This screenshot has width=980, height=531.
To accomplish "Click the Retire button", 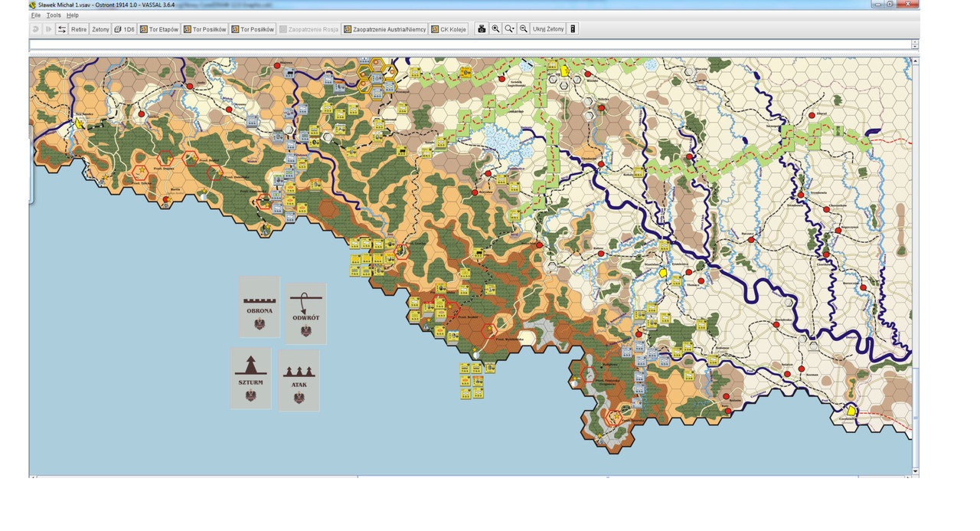I will click(79, 29).
